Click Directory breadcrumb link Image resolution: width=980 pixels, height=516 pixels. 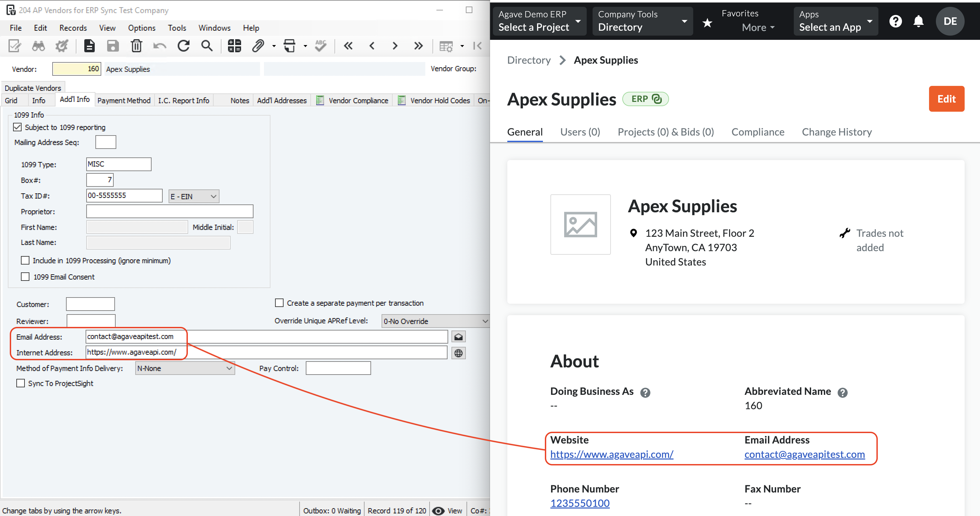(x=529, y=60)
